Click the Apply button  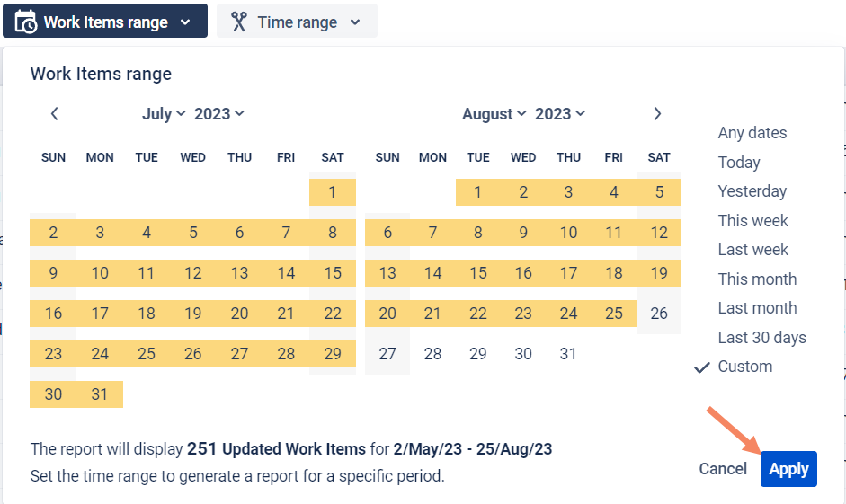788,469
